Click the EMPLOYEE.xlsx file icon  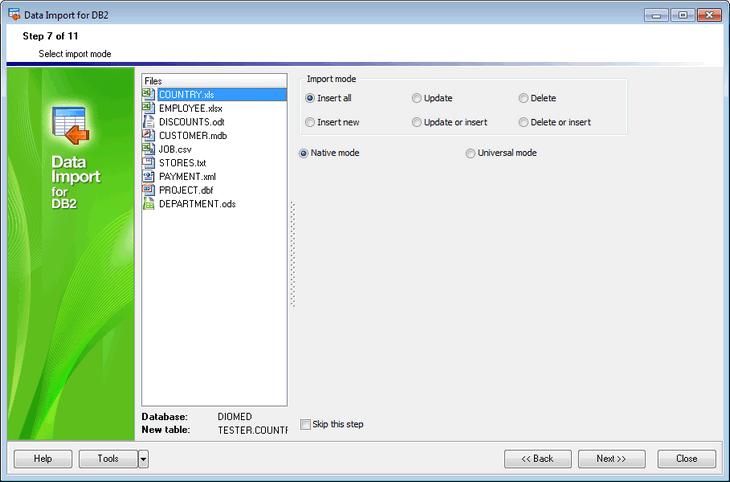(x=150, y=108)
